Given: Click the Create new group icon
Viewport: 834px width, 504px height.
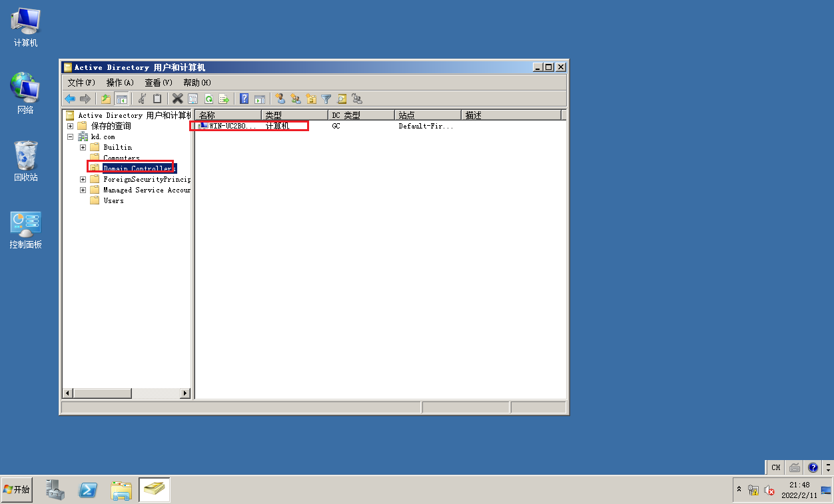Looking at the screenshot, I should (x=296, y=99).
